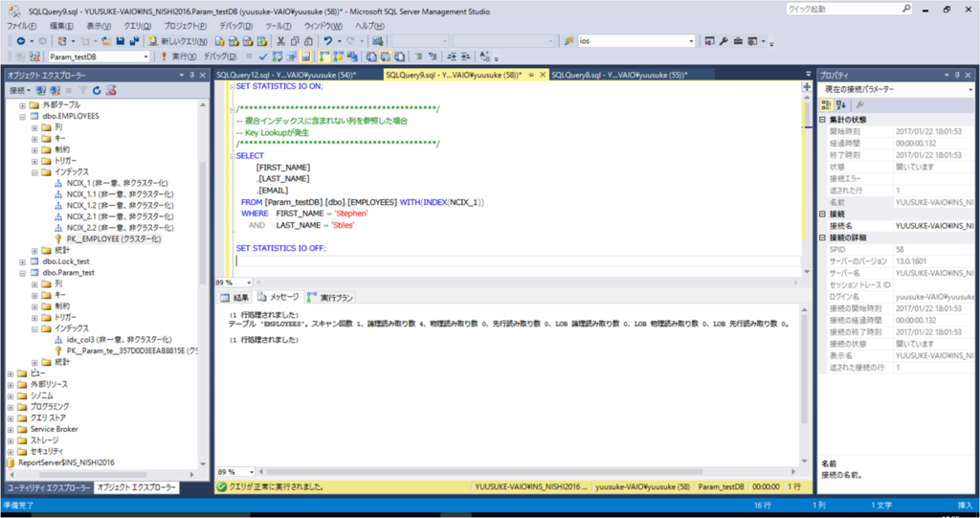Toggle pin on Object Explorer panel
Viewport: 980px width, 518px height.
point(191,75)
